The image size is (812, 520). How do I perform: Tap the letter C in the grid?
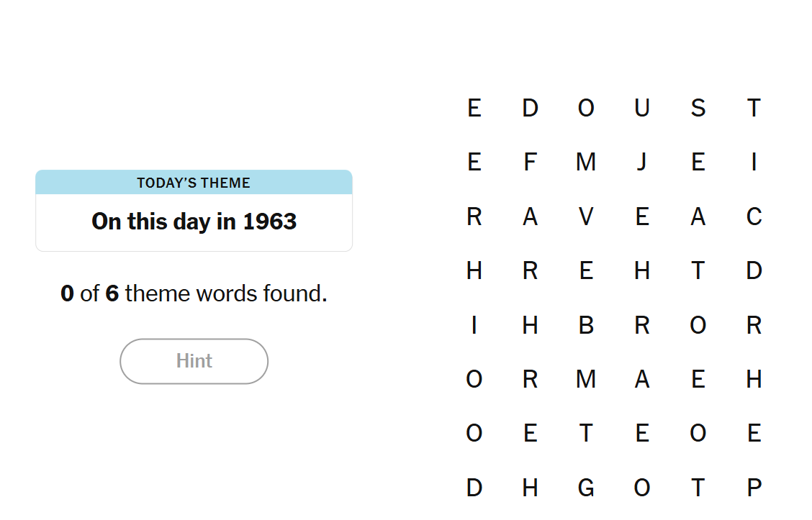click(x=754, y=216)
